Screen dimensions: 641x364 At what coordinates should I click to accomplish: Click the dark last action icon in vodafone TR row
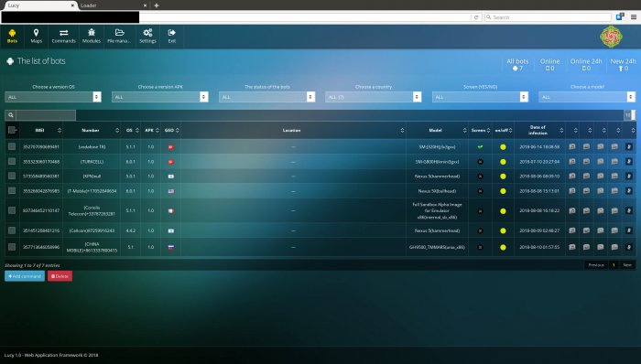(x=629, y=146)
